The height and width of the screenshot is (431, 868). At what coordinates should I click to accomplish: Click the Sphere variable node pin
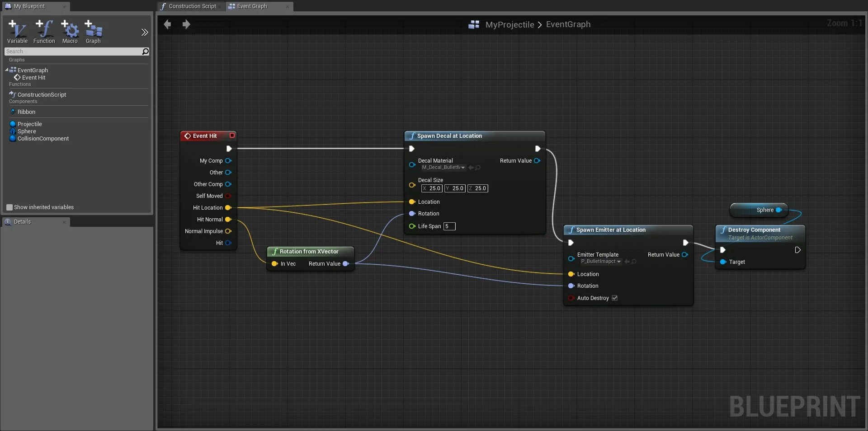click(779, 210)
